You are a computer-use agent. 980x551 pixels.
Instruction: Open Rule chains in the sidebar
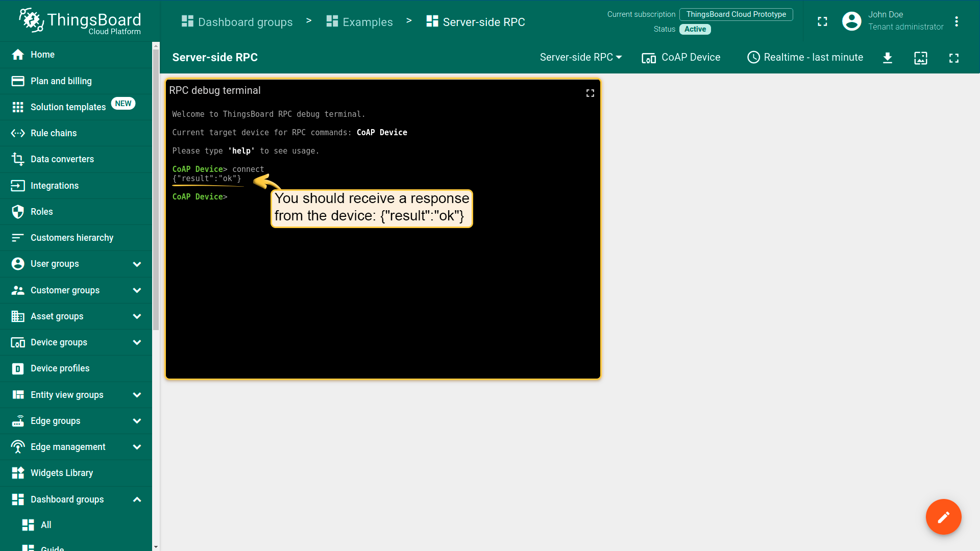click(x=54, y=133)
